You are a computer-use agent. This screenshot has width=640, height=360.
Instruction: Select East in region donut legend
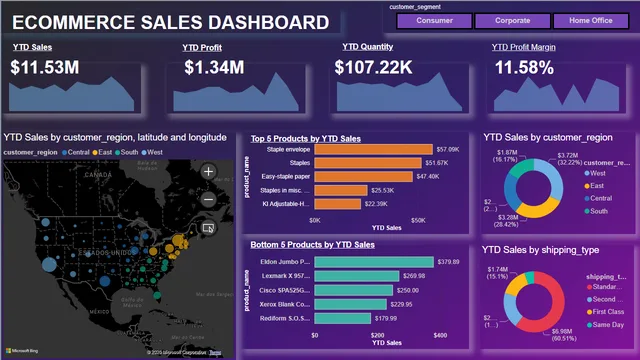click(594, 186)
